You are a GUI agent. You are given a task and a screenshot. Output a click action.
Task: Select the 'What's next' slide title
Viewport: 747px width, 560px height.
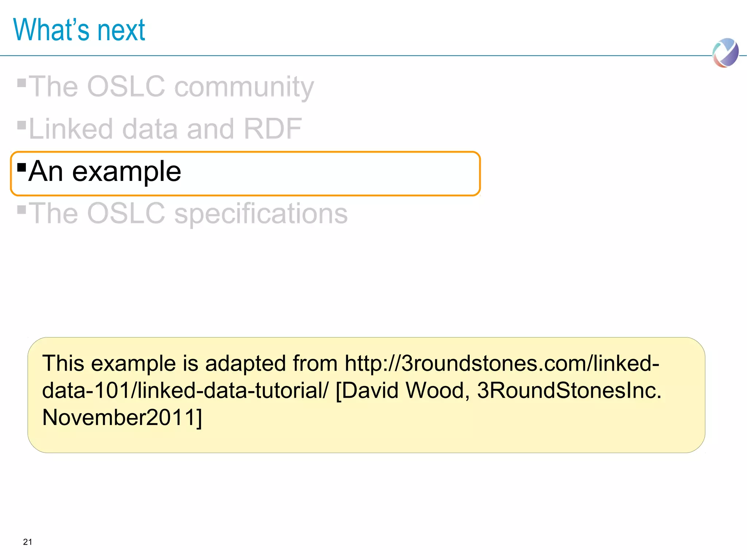pyautogui.click(x=79, y=30)
